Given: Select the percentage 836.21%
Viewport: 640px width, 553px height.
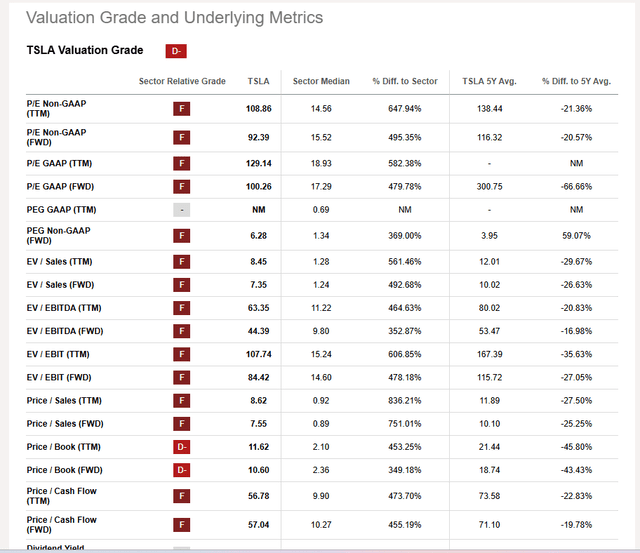Looking at the screenshot, I should point(405,401).
